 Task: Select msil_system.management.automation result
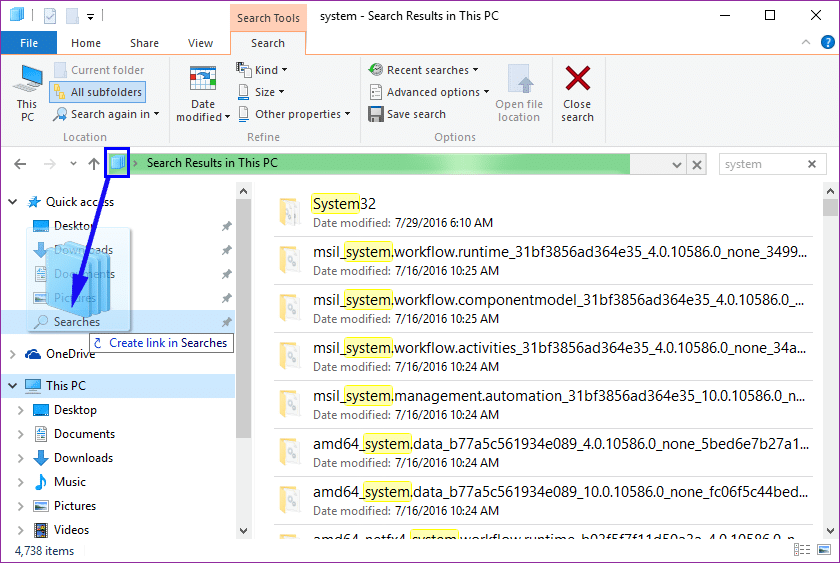(543, 404)
